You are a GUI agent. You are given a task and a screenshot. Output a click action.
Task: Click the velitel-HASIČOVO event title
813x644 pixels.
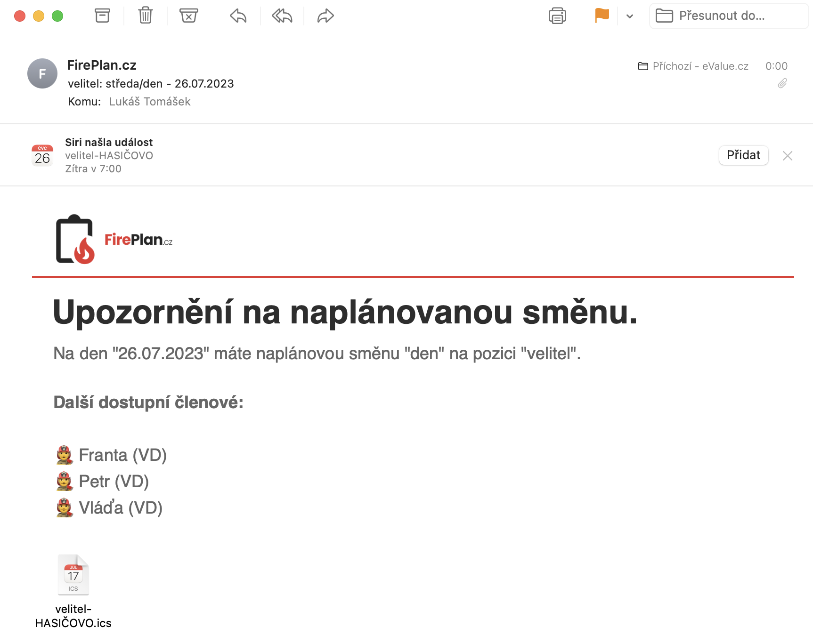(109, 155)
